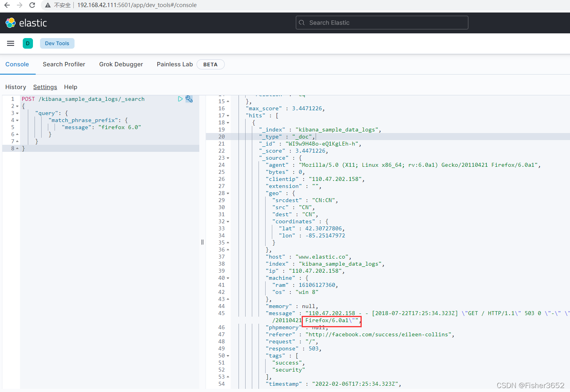The width and height of the screenshot is (570, 392).
Task: Click the max_score value 3.4471226 on line 16
Action: pos(307,109)
